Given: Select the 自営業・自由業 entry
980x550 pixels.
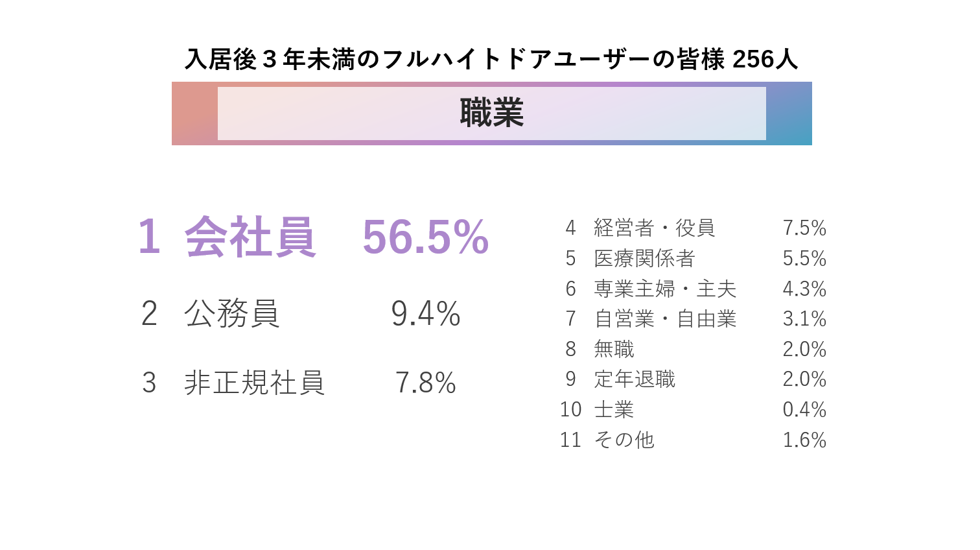Looking at the screenshot, I should (665, 318).
